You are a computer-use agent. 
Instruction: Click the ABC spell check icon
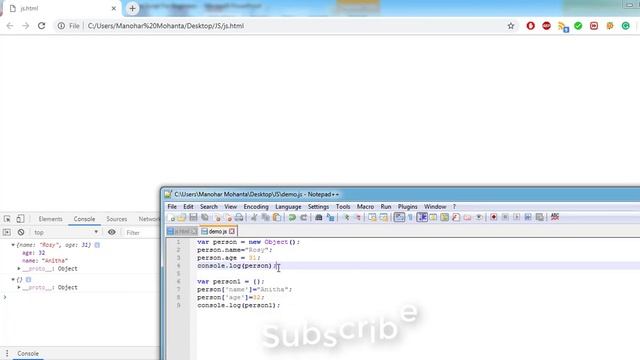tap(555, 217)
